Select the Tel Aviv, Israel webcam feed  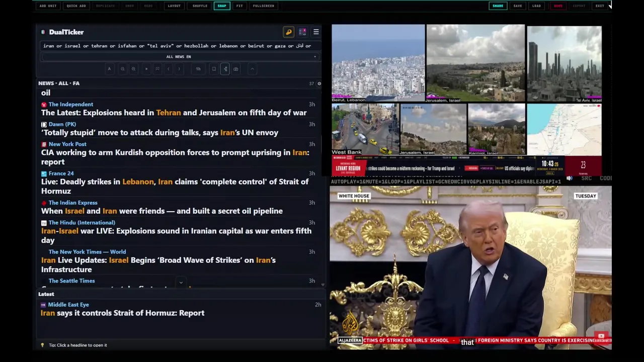[564, 64]
